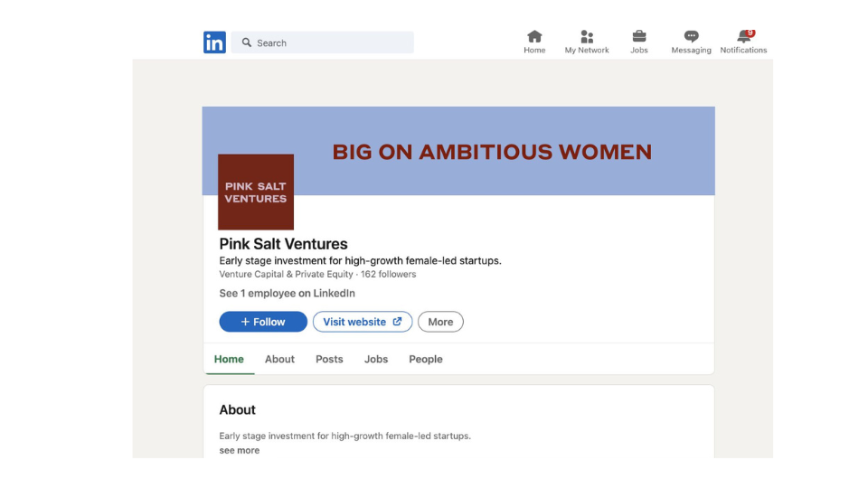Screen dimensions: 868x488
Task: Click the Visit website button
Action: coord(363,322)
